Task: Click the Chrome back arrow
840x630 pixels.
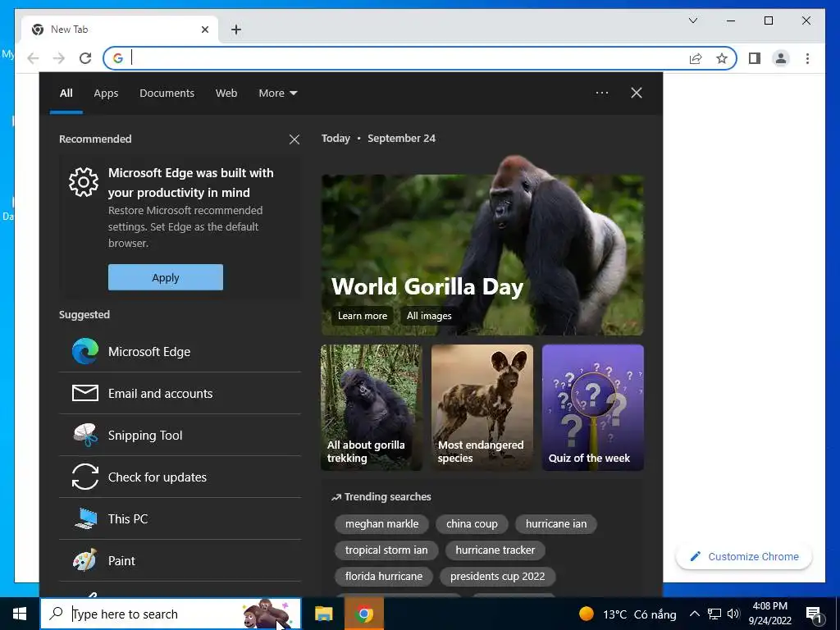Action: click(33, 58)
